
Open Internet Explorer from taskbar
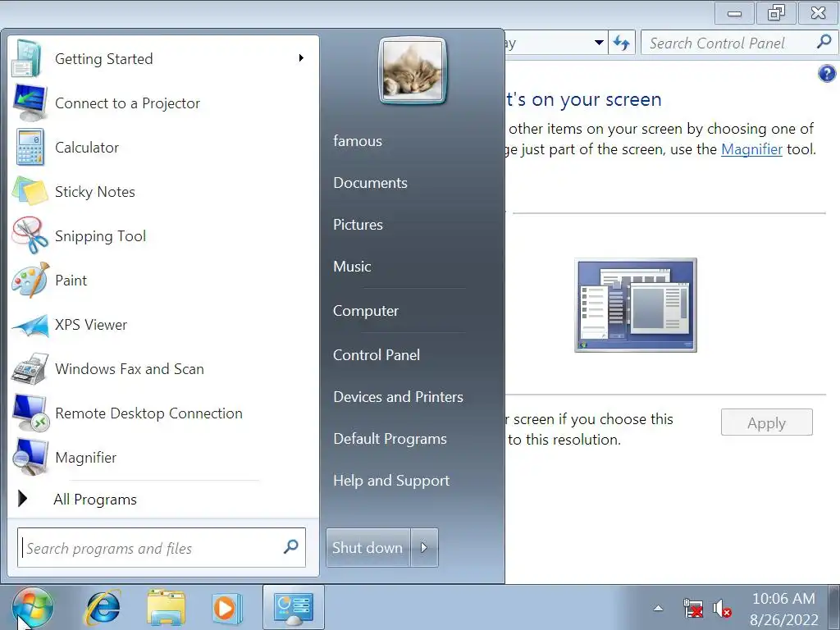pyautogui.click(x=103, y=608)
